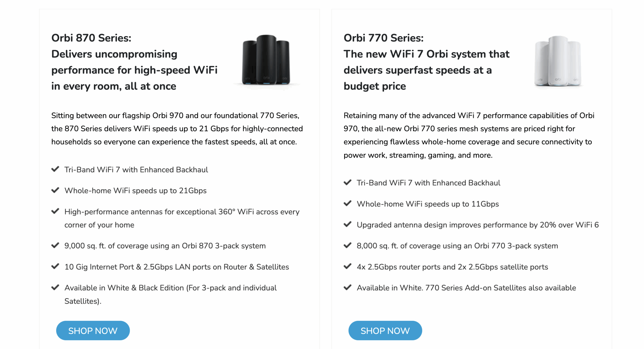Viewport: 644px width, 349px height.
Task: Click the Orbi 870 SHOP NOW button
Action: (x=93, y=330)
